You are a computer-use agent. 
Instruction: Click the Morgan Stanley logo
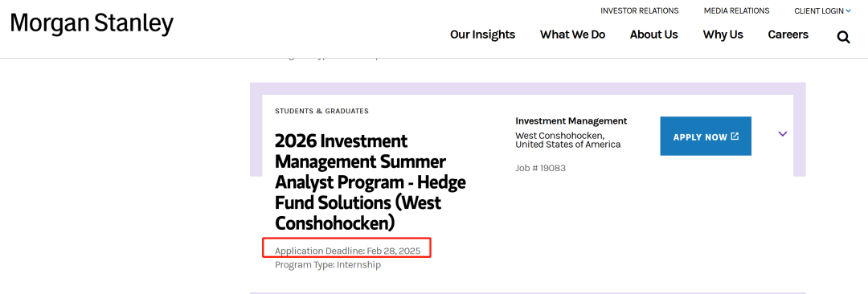(x=92, y=24)
